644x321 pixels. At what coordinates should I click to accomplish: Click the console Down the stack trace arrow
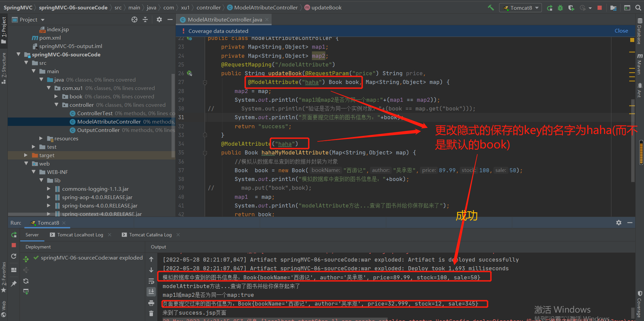click(x=151, y=270)
